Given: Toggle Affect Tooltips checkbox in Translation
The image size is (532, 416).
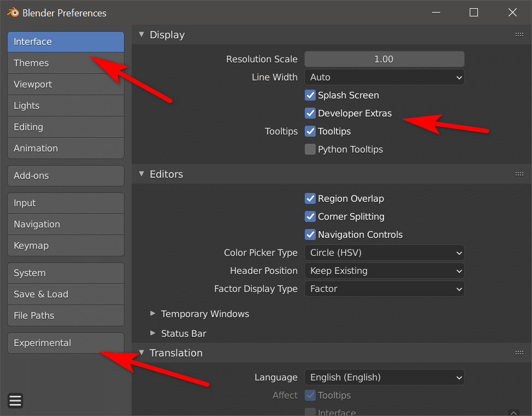Looking at the screenshot, I should 310,395.
